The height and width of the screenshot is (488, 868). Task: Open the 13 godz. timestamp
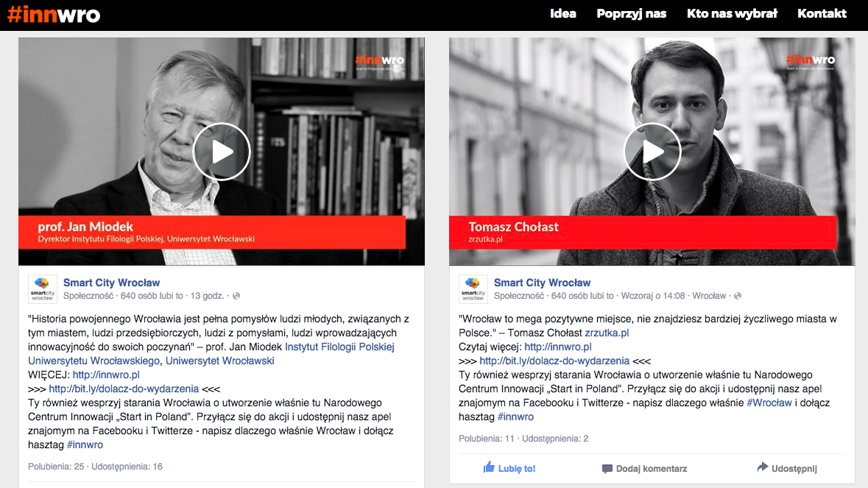[x=207, y=296]
